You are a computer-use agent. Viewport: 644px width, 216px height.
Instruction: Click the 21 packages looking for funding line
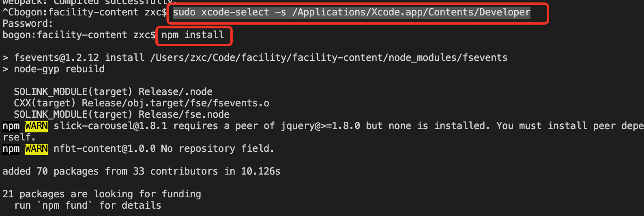102,194
